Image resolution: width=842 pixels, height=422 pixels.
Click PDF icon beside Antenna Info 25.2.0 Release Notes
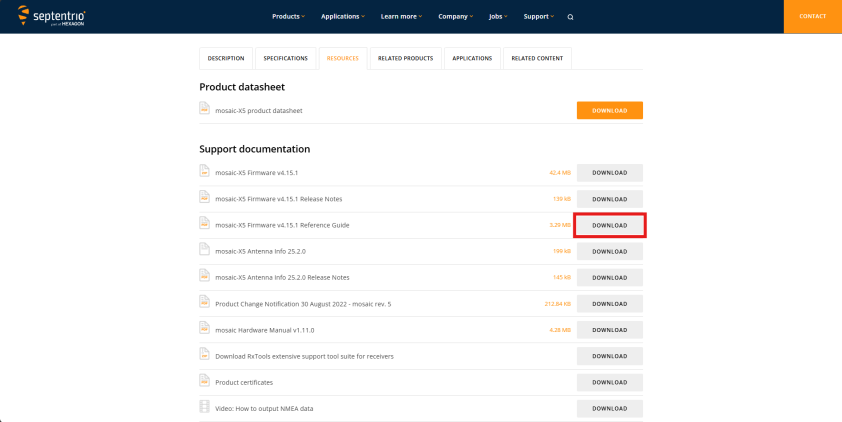tap(205, 275)
